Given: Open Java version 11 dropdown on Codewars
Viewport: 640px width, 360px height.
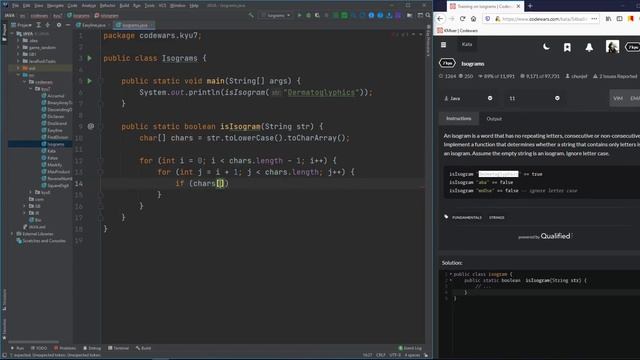Looking at the screenshot, I should click(x=534, y=98).
